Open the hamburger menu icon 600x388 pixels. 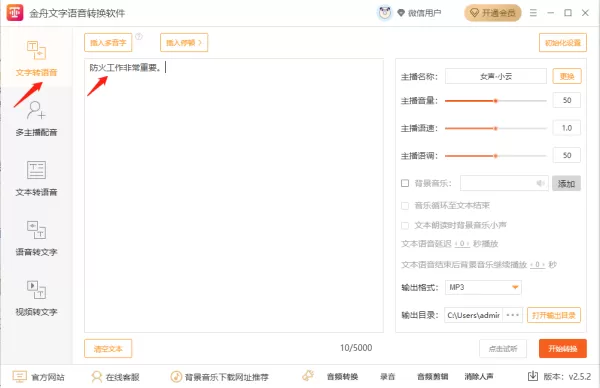point(533,13)
